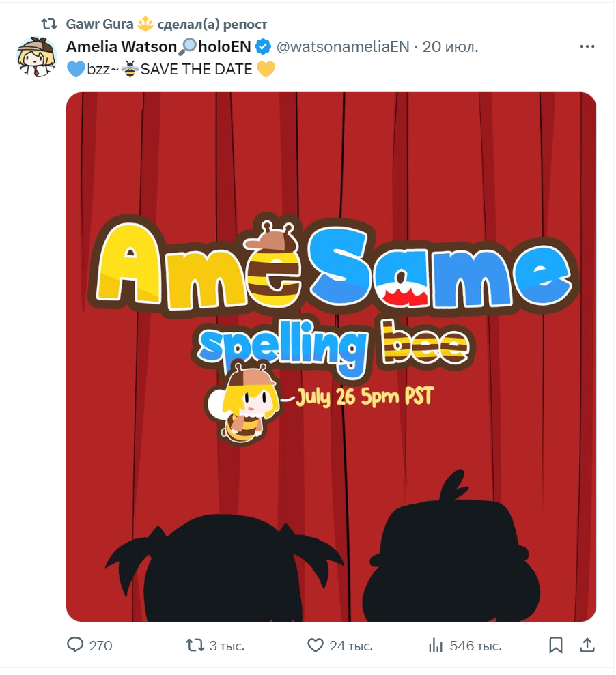Open Gawr Gura's profile from repost line

[100, 25]
